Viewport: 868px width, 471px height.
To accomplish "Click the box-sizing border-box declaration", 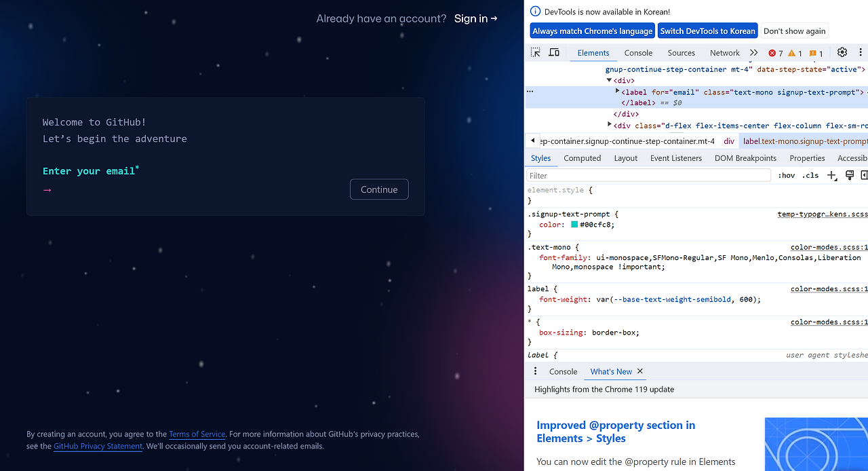I will 589,333.
